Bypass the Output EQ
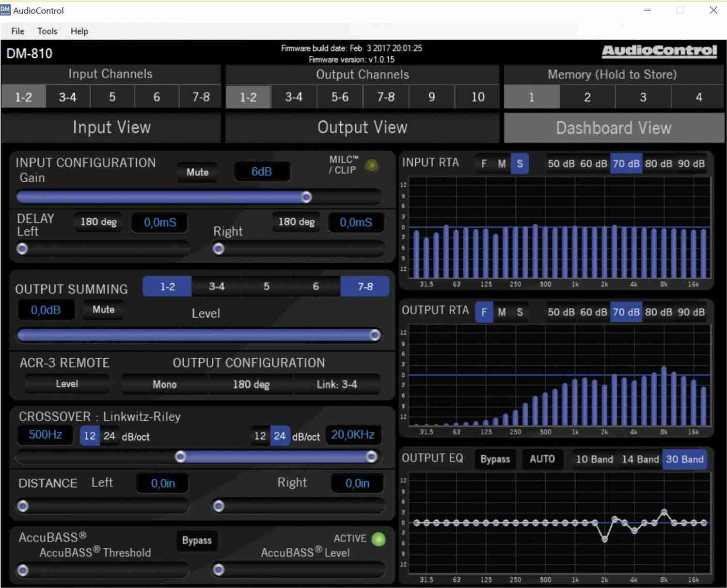Screen dimensions: 727x588 tap(495, 459)
